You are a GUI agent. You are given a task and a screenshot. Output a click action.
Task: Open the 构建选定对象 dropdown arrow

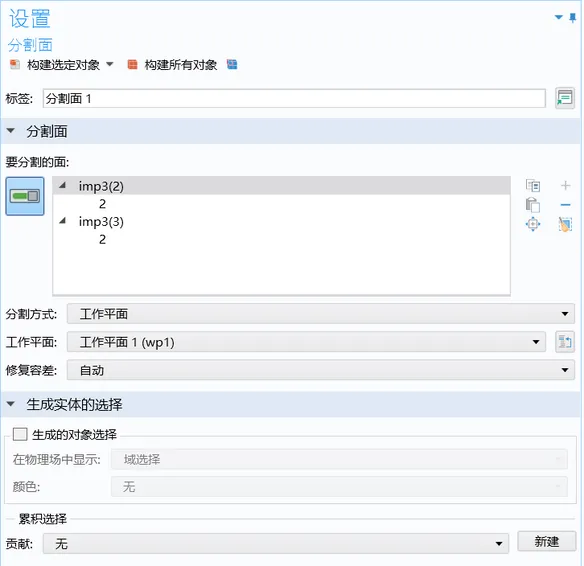(110, 64)
